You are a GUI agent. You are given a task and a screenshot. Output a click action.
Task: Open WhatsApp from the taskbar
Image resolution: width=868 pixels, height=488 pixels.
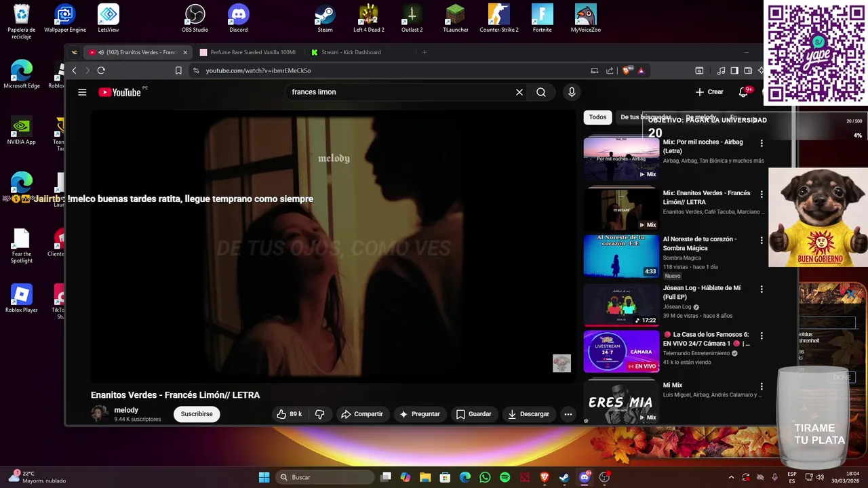click(485, 477)
